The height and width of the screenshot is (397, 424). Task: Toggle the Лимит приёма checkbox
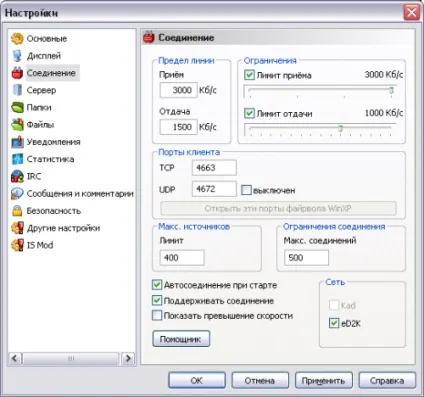[249, 75]
